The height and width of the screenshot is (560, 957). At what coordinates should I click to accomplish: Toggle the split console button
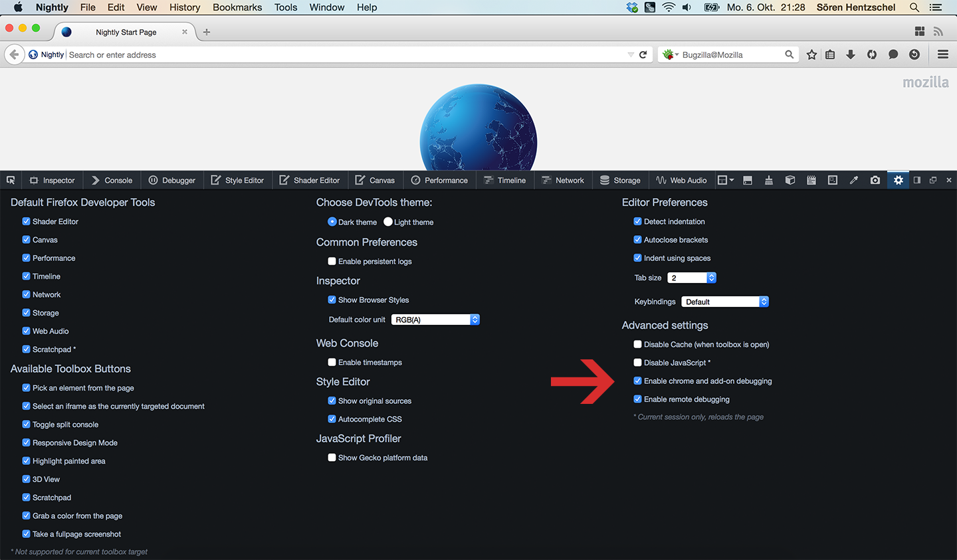tap(748, 180)
